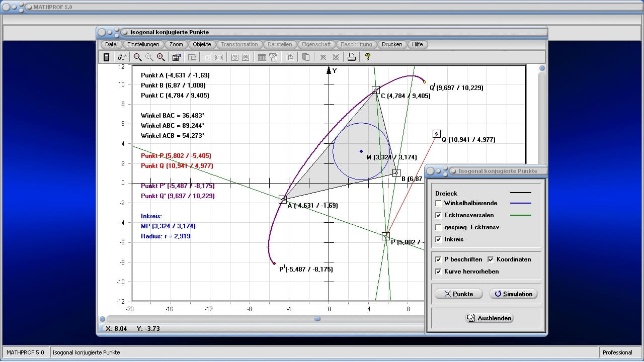Image resolution: width=644 pixels, height=362 pixels.
Task: Select point A marker on the graph
Action: 283,200
